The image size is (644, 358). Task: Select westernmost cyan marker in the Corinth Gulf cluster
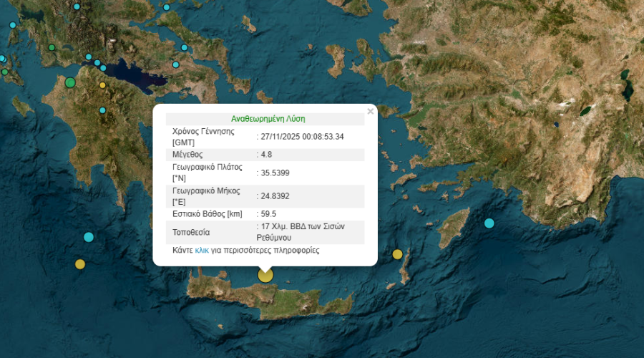tap(89, 57)
